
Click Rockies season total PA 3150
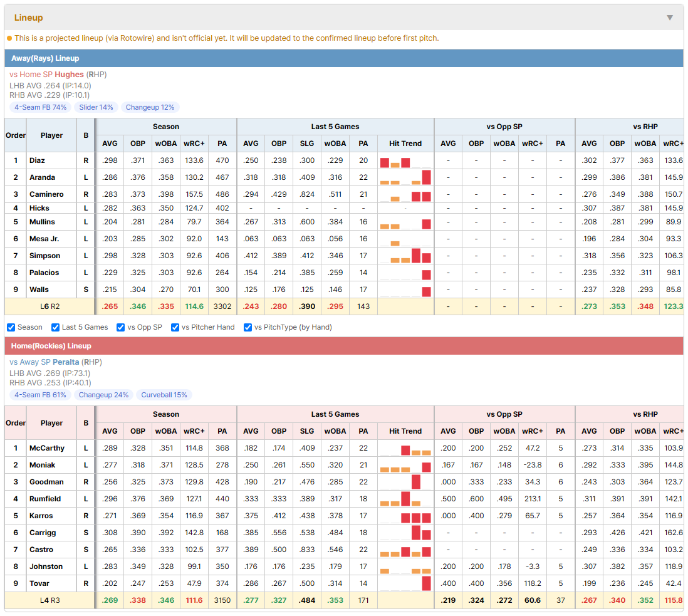(x=222, y=600)
